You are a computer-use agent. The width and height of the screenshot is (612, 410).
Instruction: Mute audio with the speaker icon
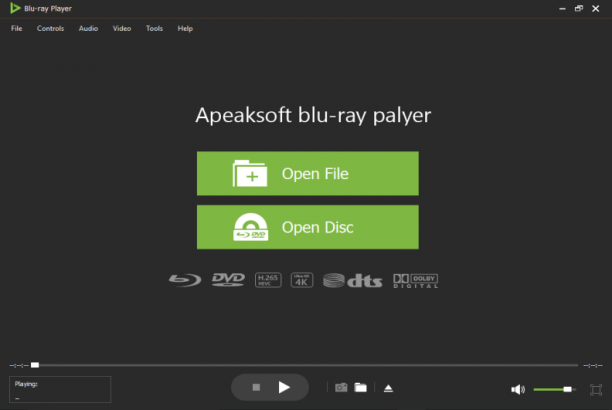pos(518,389)
